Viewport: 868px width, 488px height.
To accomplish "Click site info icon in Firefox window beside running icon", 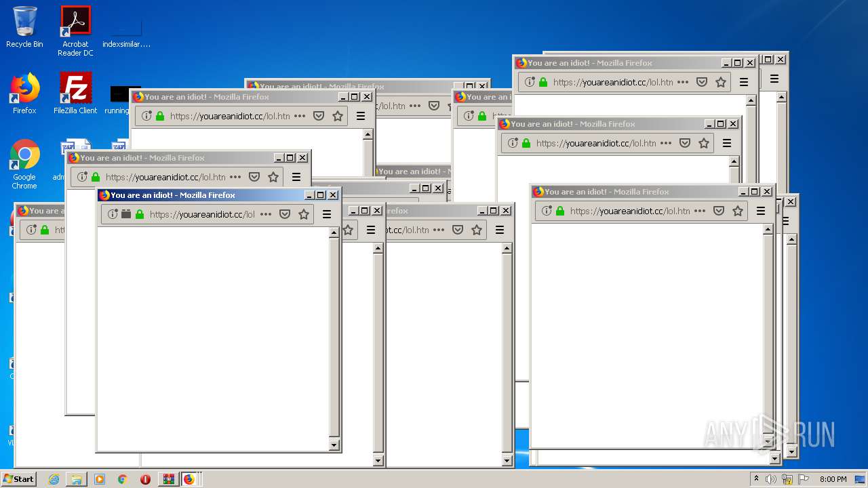I will click(146, 116).
